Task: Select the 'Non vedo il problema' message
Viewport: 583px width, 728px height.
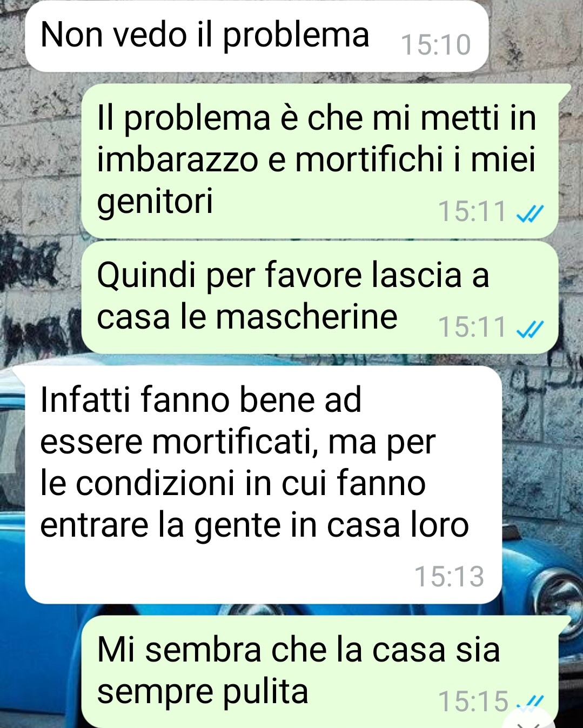Action: (257, 36)
